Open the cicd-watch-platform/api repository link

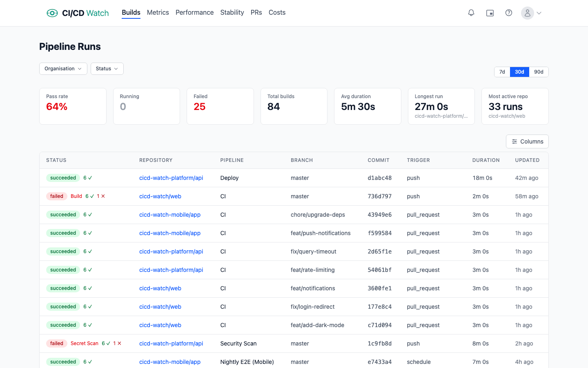[x=171, y=178]
